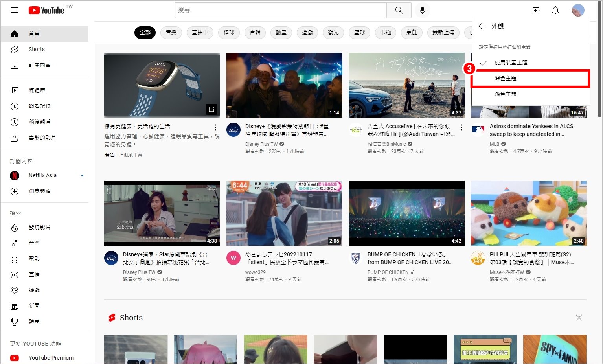Viewport: 603px width, 364px height.
Task: Select the 棒球 filter chip
Action: (229, 32)
